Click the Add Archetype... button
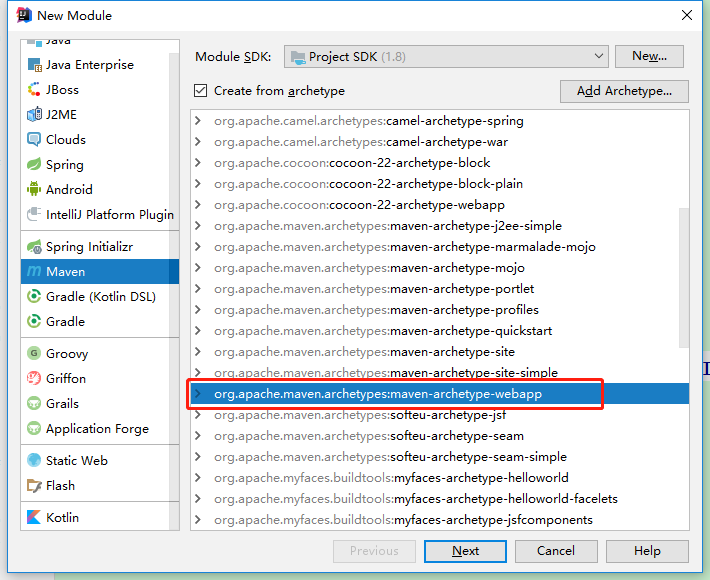This screenshot has height=580, width=710. pyautogui.click(x=624, y=91)
